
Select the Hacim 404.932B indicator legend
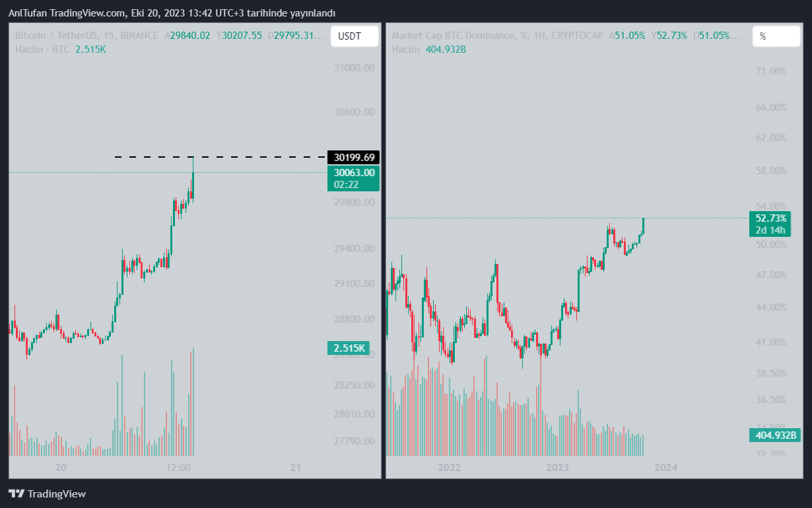[x=428, y=49]
